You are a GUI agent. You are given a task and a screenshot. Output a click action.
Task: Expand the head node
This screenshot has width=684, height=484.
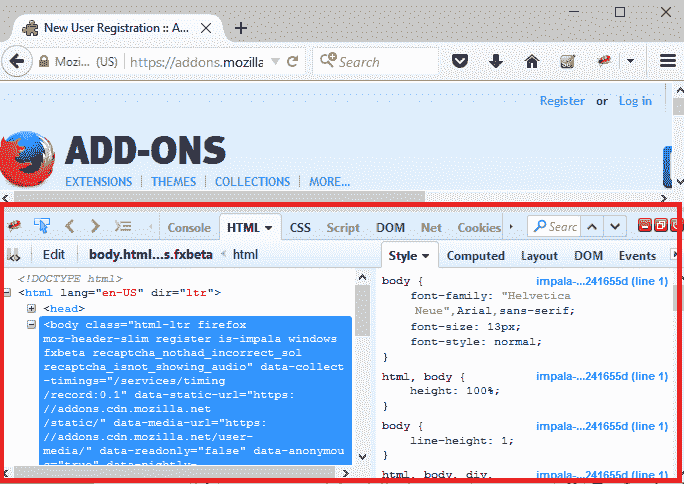click(31, 308)
